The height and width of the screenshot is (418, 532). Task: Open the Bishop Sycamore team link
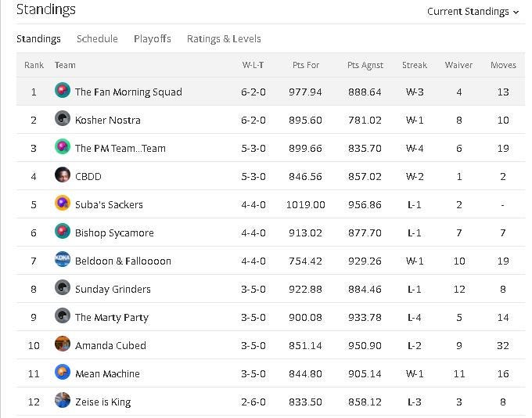[x=114, y=233]
